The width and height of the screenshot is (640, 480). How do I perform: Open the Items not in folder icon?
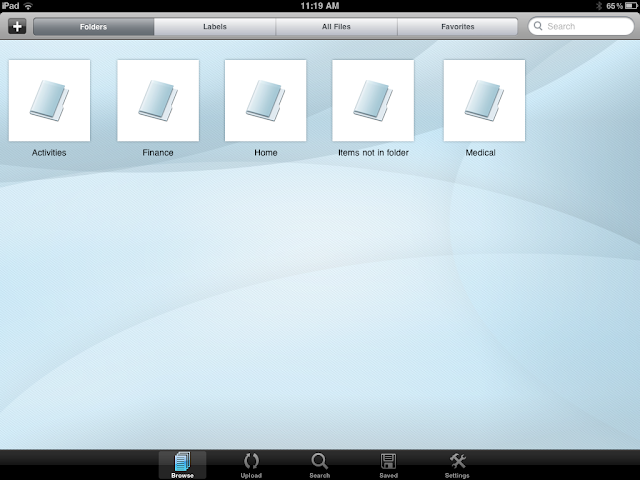373,100
